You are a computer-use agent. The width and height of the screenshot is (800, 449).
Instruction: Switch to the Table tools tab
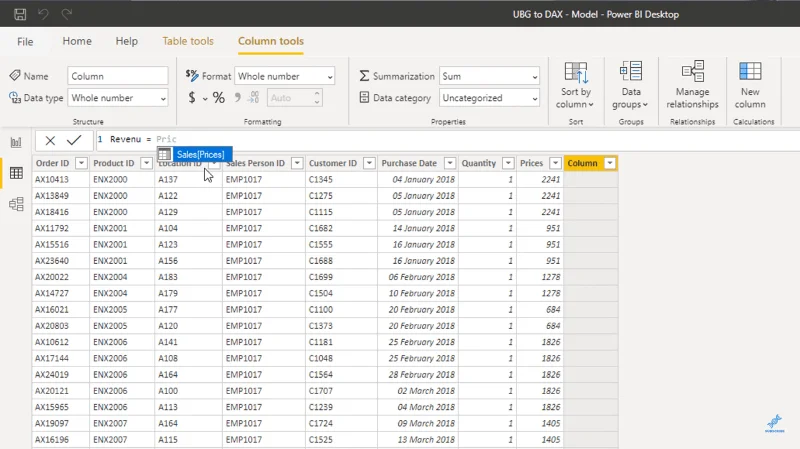click(188, 41)
